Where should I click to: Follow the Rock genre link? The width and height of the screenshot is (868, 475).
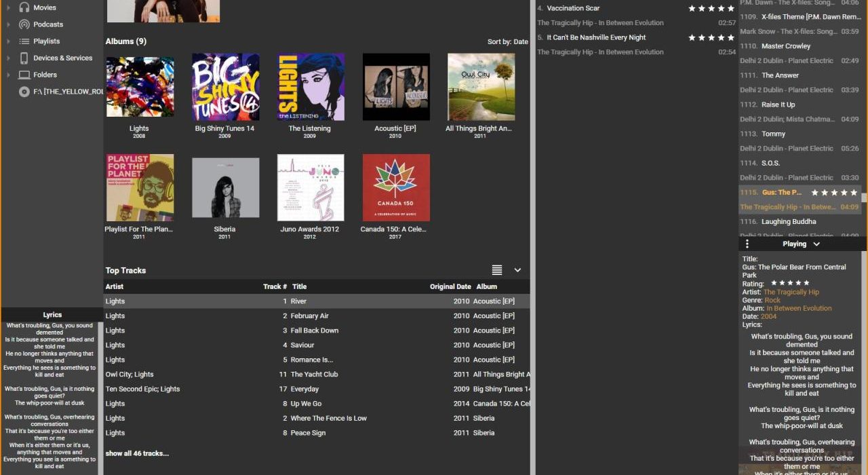click(x=772, y=300)
